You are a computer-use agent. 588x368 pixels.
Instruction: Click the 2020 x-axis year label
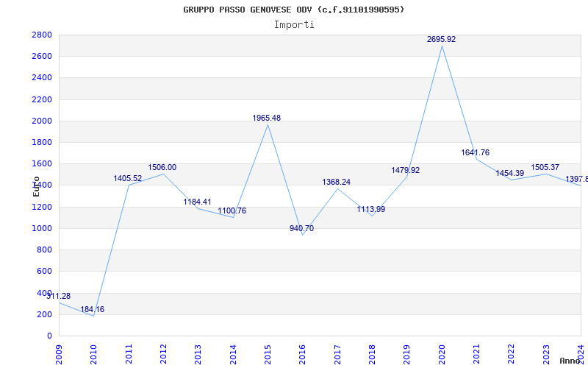pos(442,355)
